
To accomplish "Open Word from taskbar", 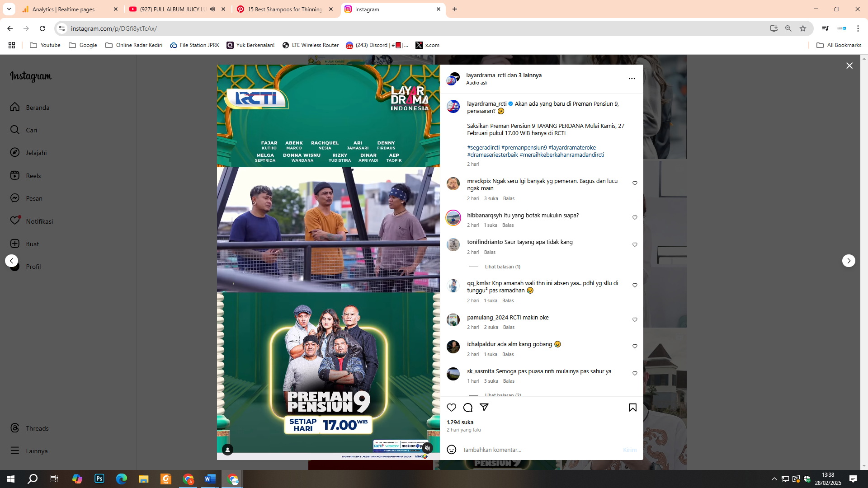I will (210, 479).
